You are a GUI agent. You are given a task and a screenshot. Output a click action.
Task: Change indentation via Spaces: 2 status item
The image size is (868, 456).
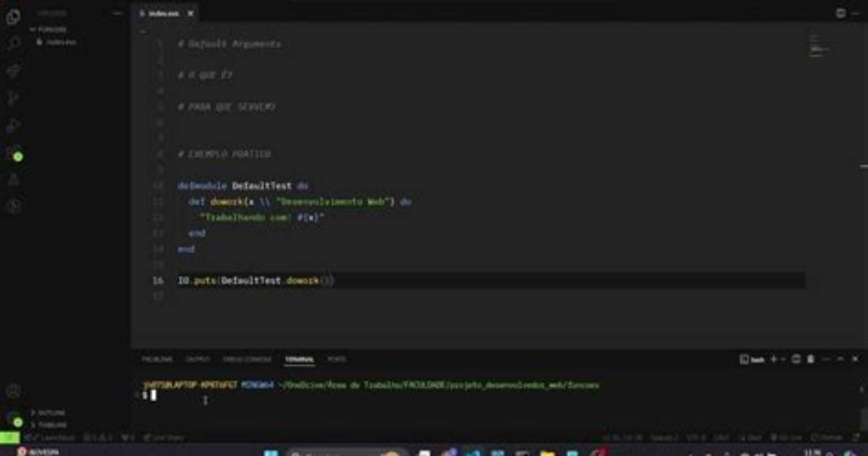point(664,438)
